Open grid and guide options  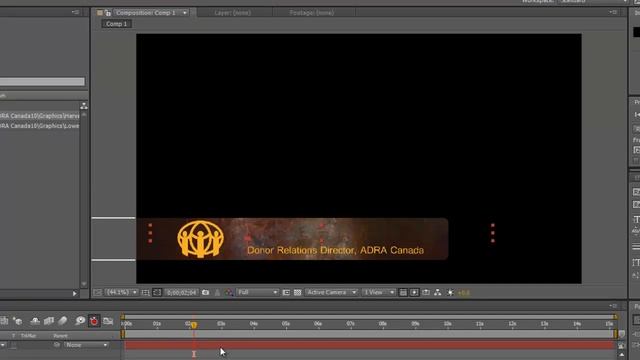pos(145,293)
